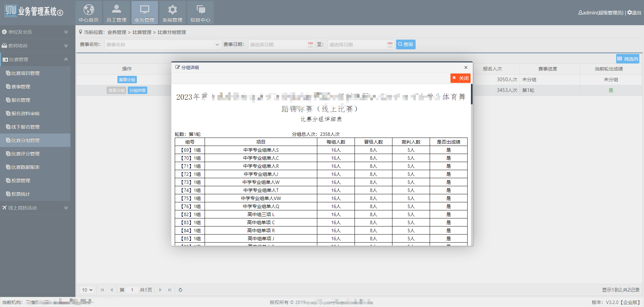Image resolution: width=644 pixels, height=307 pixels.
Task: Expand 单位及会员 sidebar section
Action: [35, 32]
